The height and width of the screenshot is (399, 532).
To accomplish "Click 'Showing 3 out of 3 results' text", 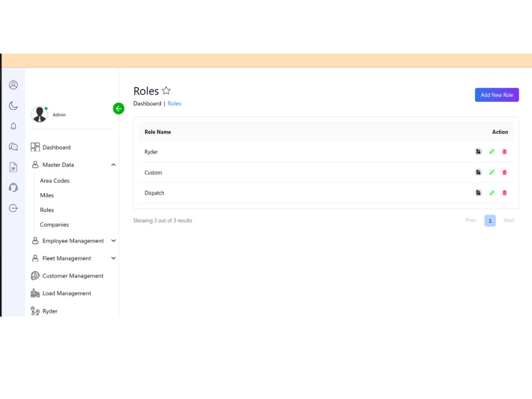I will 162,221.
